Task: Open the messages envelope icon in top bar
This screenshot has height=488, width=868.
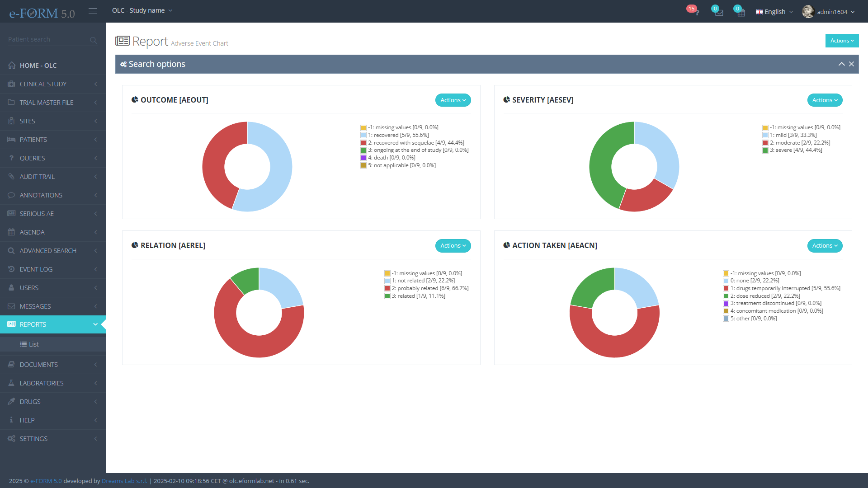Action: (x=718, y=12)
